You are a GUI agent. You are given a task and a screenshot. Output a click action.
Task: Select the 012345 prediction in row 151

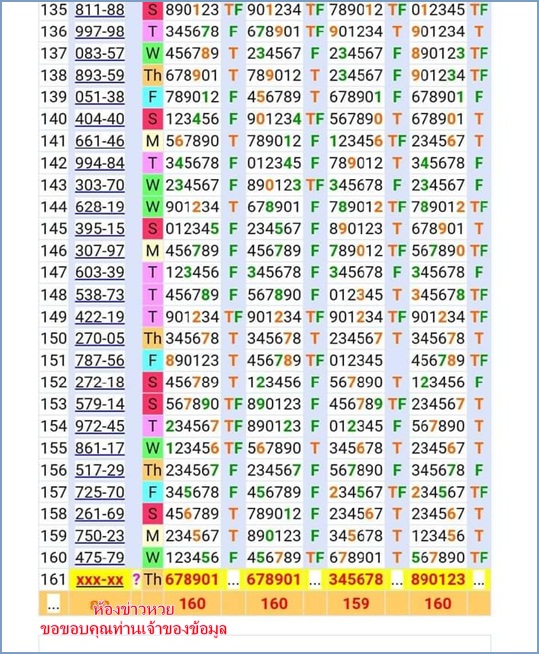coord(356,361)
